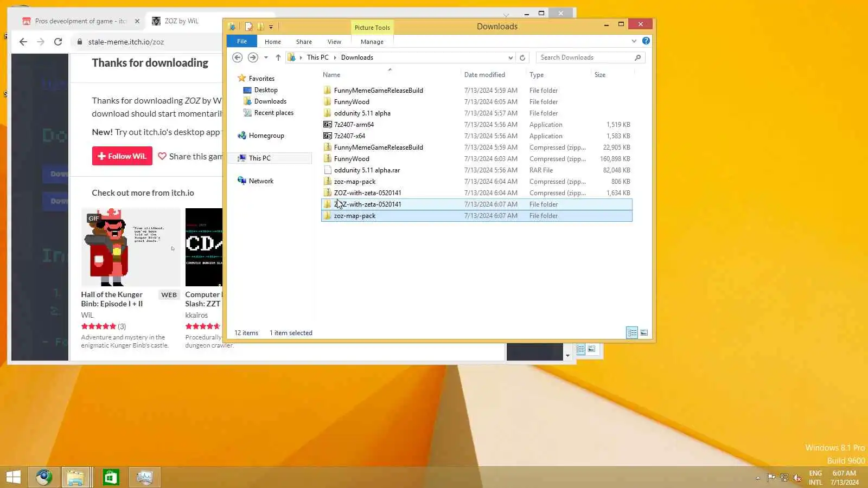The height and width of the screenshot is (488, 868).
Task: Click the New folder icon in Explorer's title bar
Action: coord(260,27)
